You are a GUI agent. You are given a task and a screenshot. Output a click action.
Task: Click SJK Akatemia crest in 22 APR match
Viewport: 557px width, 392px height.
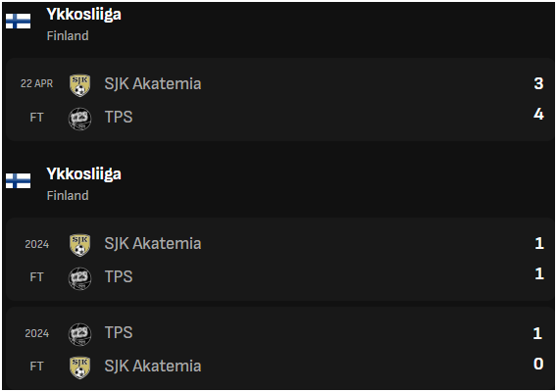[x=80, y=85]
